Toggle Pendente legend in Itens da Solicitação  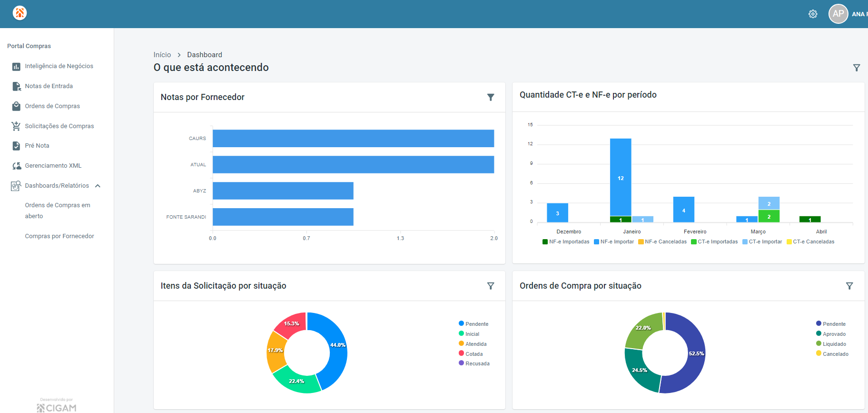coord(473,324)
